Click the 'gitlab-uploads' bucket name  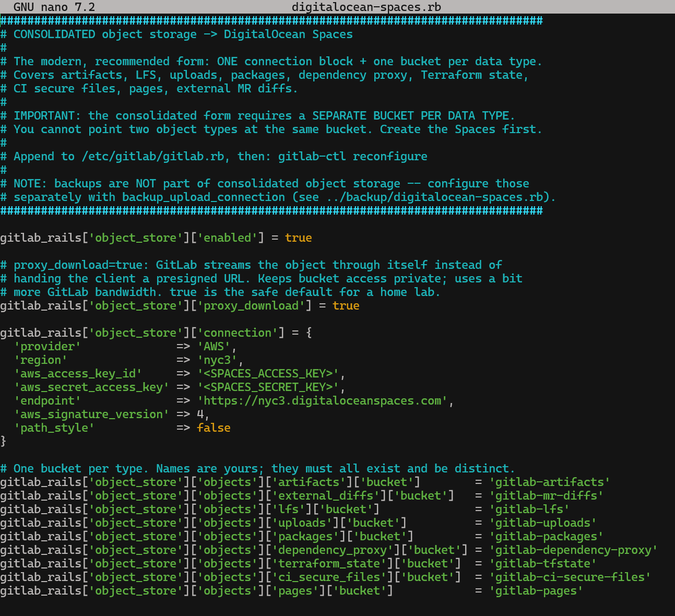tap(543, 523)
